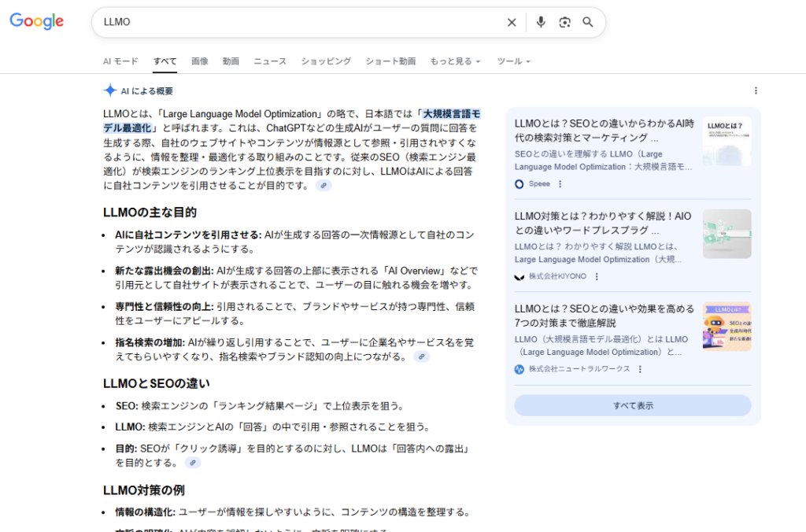Screen dimensions: 806x532
Task: Expand the もっと見る dropdown
Action: coord(455,61)
